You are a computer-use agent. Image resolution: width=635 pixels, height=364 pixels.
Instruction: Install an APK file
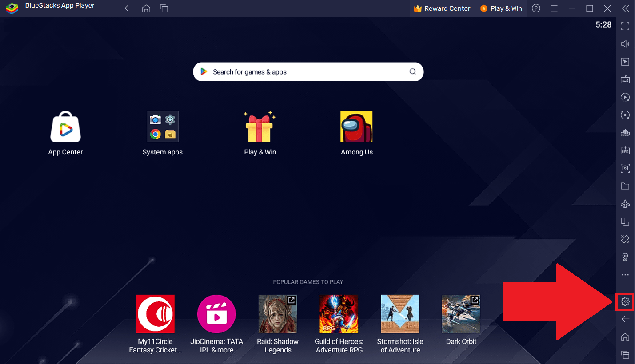click(625, 150)
